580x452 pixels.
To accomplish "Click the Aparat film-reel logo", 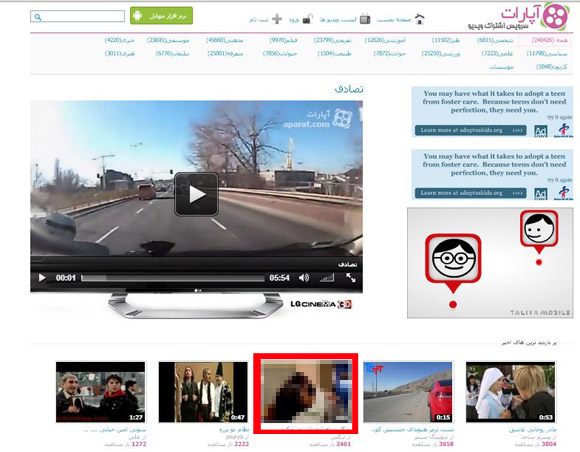I will pyautogui.click(x=555, y=16).
